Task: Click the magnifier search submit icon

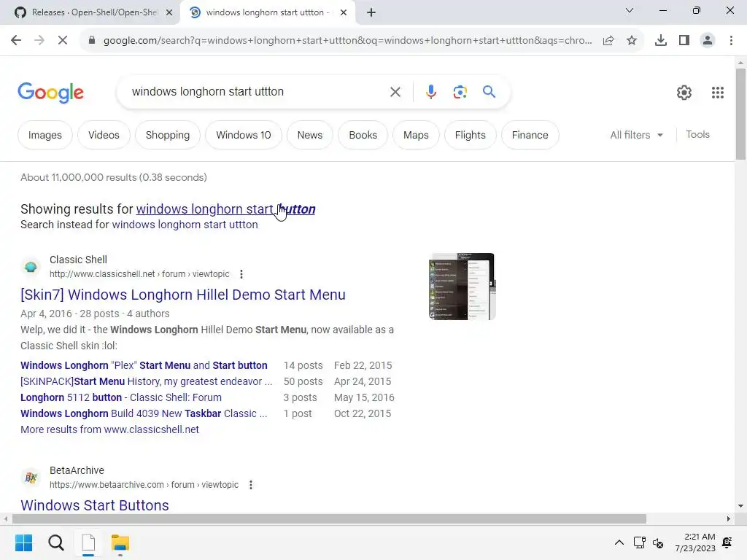Action: [489, 92]
